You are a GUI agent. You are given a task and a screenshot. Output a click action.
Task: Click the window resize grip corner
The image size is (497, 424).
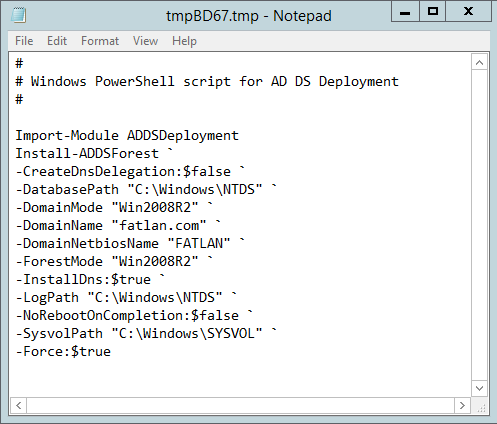point(481,407)
